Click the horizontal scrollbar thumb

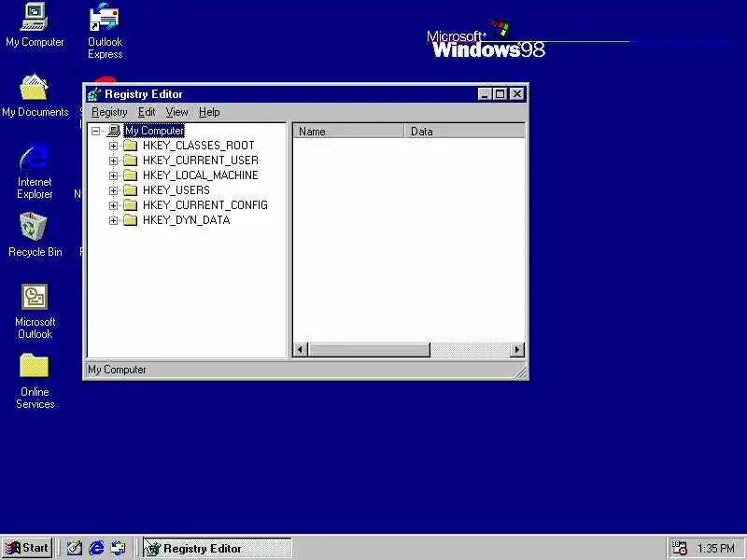click(369, 349)
